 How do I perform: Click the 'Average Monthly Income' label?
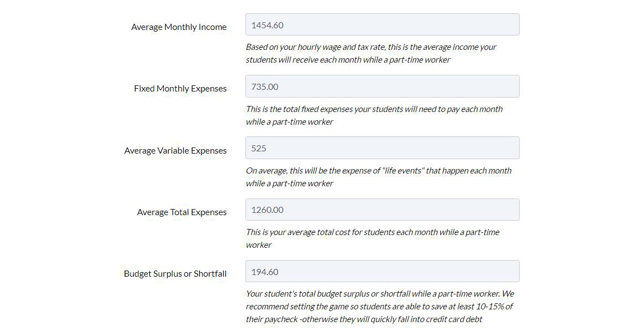(x=179, y=27)
